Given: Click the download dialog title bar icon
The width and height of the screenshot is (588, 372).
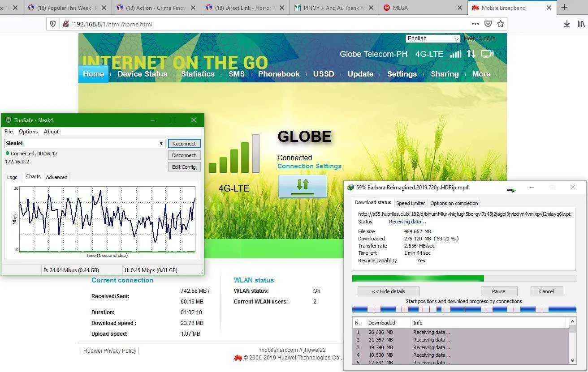Looking at the screenshot, I should pos(350,188).
